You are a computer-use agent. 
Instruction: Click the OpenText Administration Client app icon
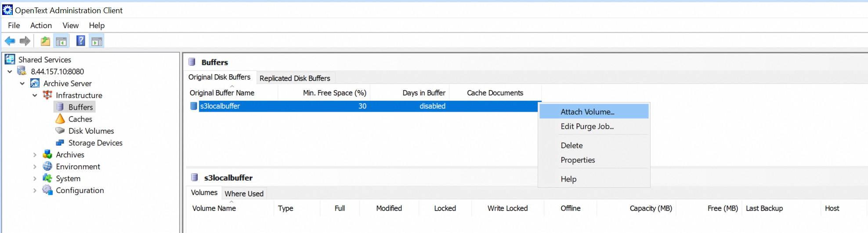(x=7, y=10)
